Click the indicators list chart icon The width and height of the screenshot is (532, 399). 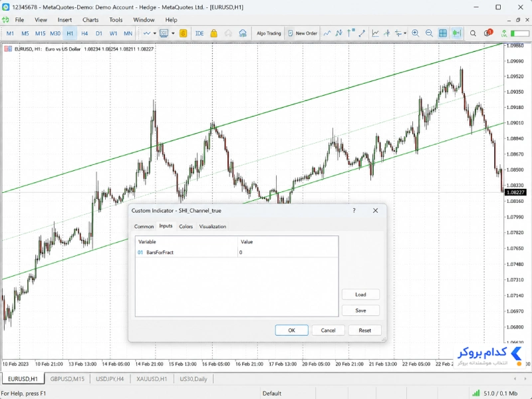[x=375, y=33]
